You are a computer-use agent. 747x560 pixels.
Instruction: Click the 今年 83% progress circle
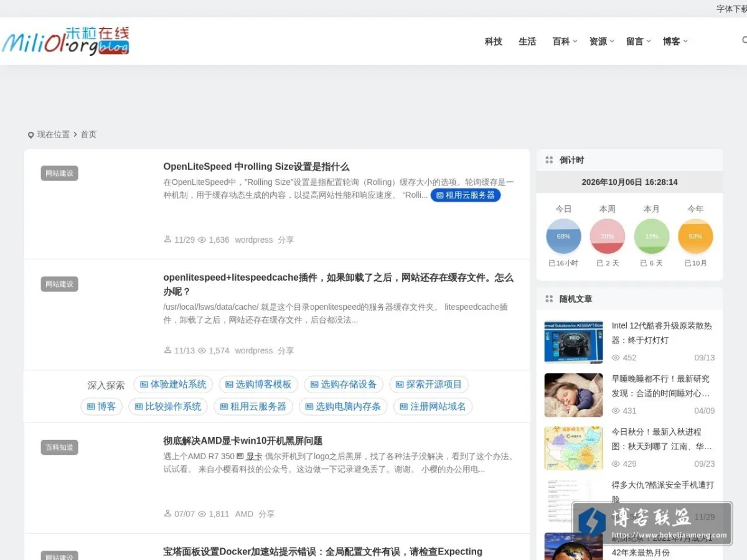pyautogui.click(x=695, y=236)
